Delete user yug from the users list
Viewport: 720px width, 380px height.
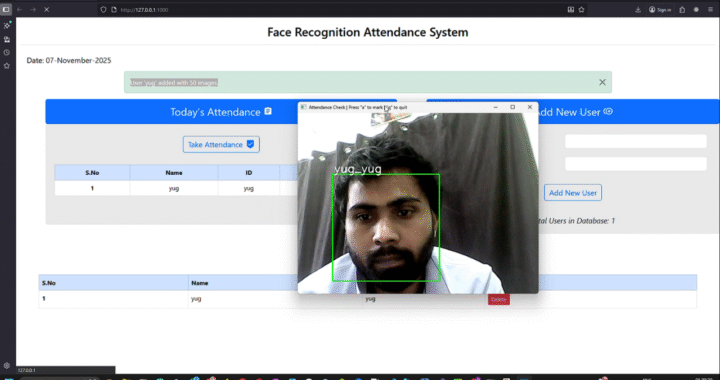[499, 299]
